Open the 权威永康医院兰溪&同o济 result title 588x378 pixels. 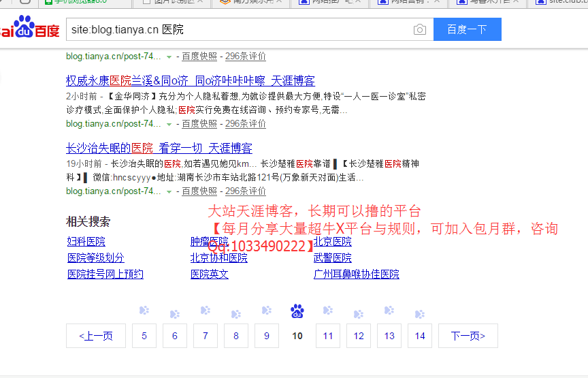click(190, 80)
